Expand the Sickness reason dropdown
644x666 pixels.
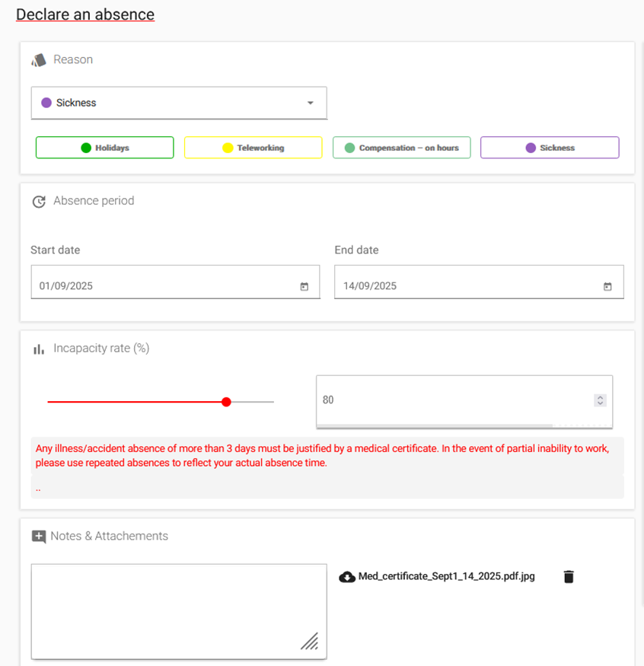(311, 104)
